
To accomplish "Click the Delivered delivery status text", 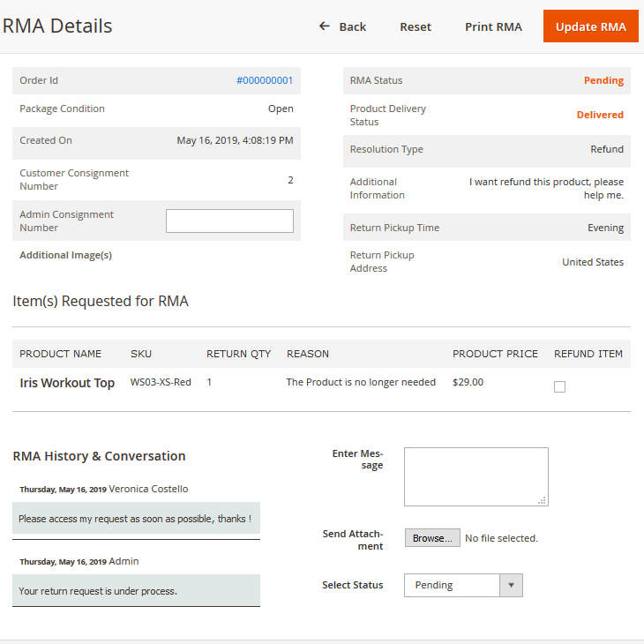I will pos(600,115).
